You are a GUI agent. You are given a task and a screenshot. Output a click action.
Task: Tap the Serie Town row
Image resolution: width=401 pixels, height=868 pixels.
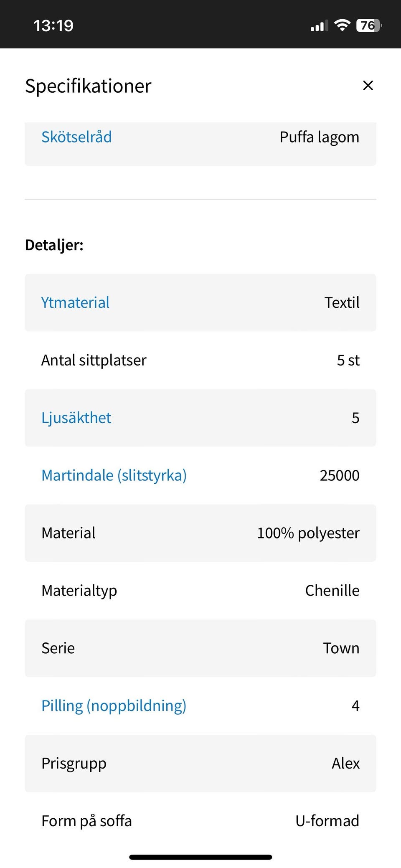(200, 648)
